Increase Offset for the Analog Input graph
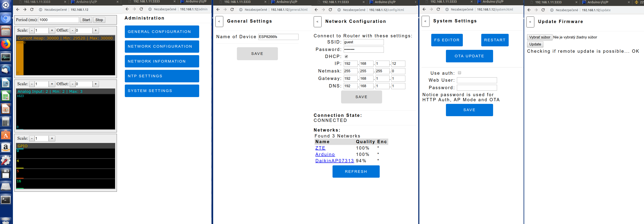 click(96, 84)
